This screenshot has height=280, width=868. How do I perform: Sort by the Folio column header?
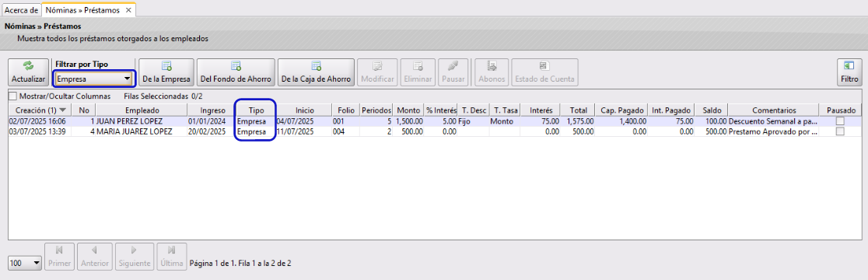346,110
